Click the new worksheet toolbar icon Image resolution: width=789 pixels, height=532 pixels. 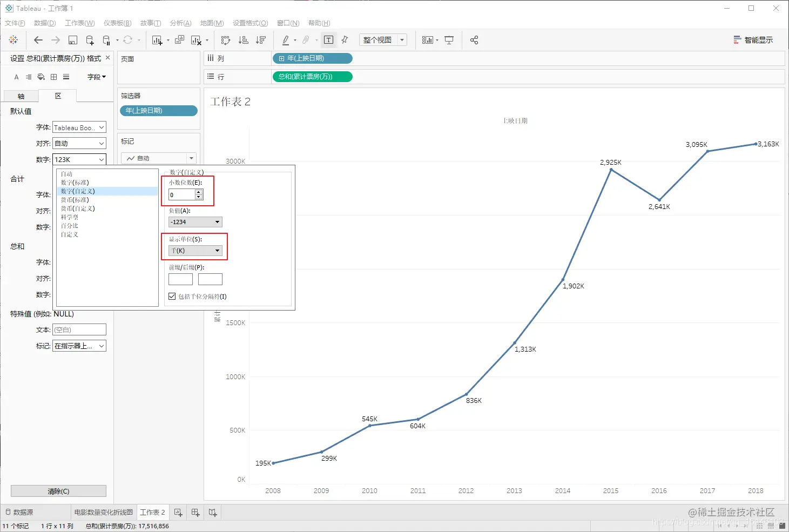(x=157, y=40)
